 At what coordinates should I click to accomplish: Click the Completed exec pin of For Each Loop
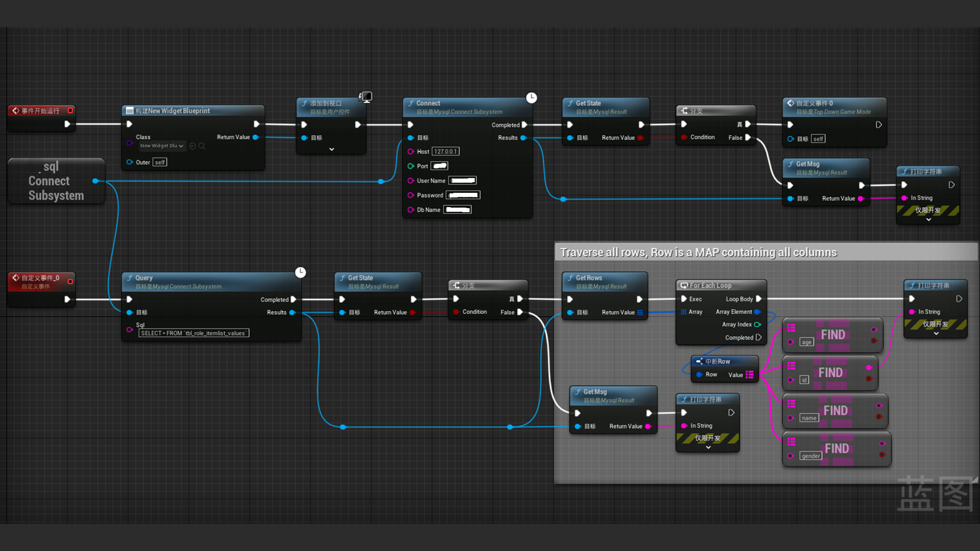(x=758, y=337)
